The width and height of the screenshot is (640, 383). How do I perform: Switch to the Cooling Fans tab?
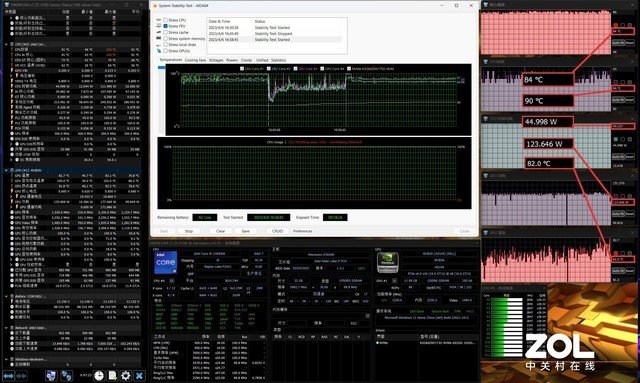tap(195, 60)
